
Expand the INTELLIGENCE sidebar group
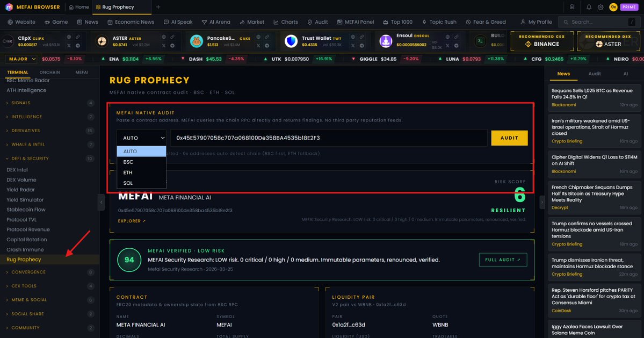click(49, 117)
